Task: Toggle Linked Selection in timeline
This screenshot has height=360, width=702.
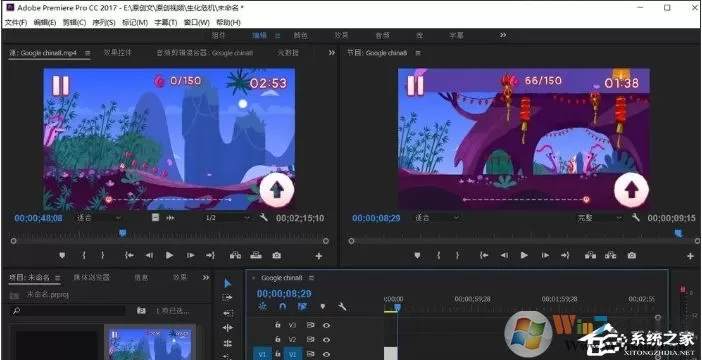Action: [x=303, y=307]
